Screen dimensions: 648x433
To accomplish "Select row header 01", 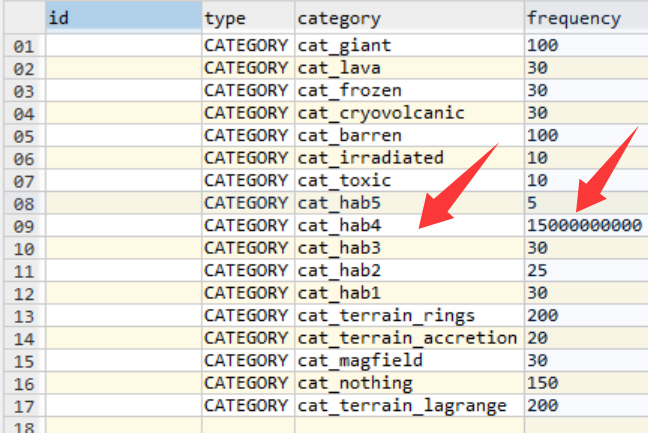I will tap(24, 45).
